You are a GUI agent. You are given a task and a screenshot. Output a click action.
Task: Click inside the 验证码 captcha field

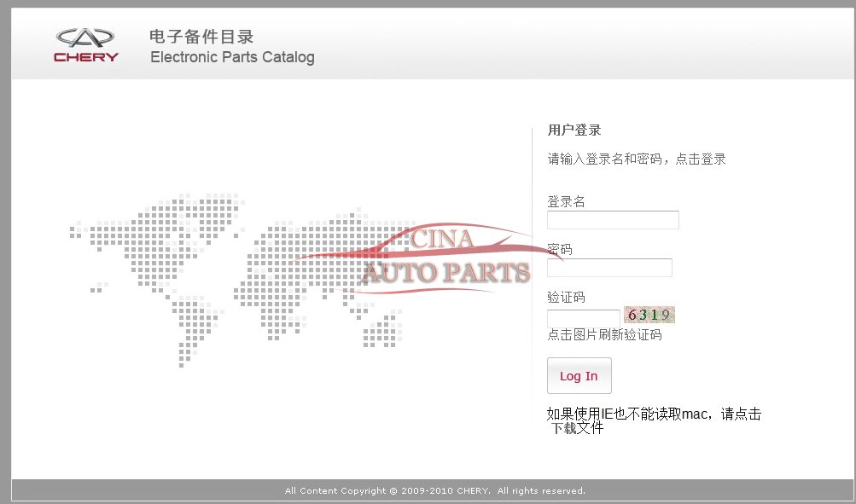click(x=583, y=317)
